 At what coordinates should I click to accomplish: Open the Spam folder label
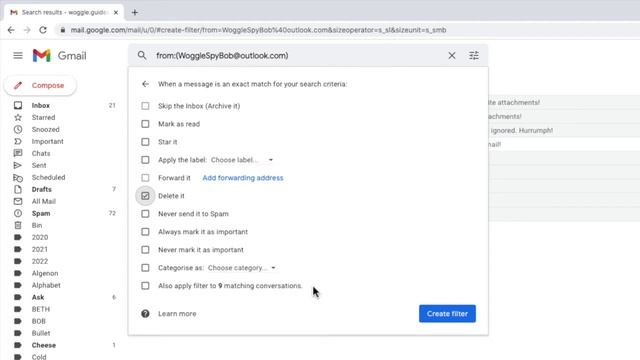41,213
